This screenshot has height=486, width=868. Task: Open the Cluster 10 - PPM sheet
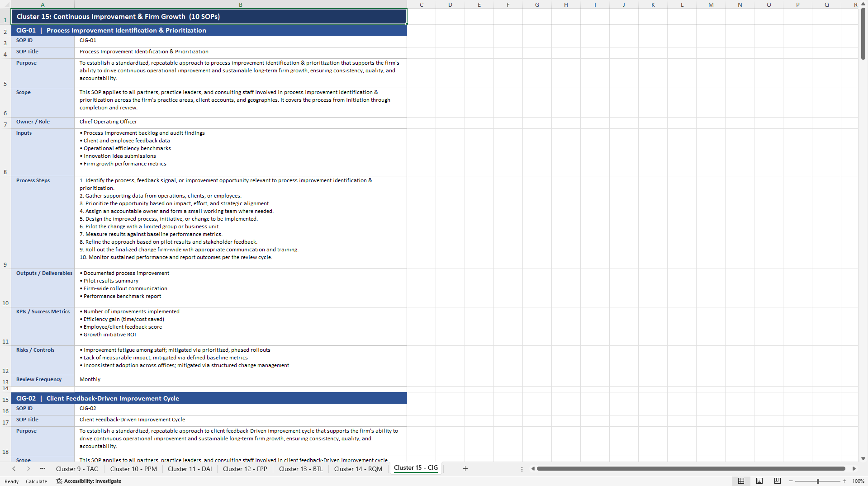point(133,469)
